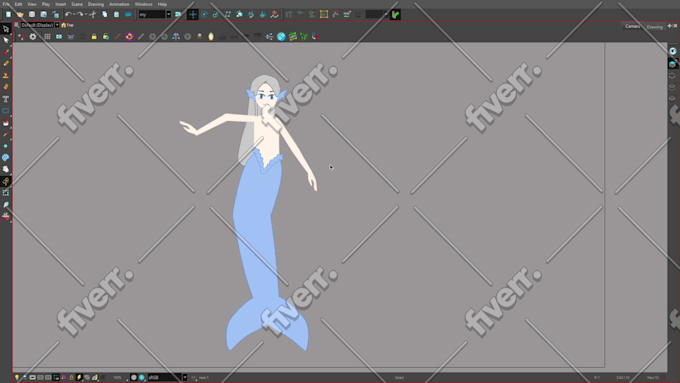
Task: Click the green checkmark icon in top toolbar
Action: [x=395, y=14]
